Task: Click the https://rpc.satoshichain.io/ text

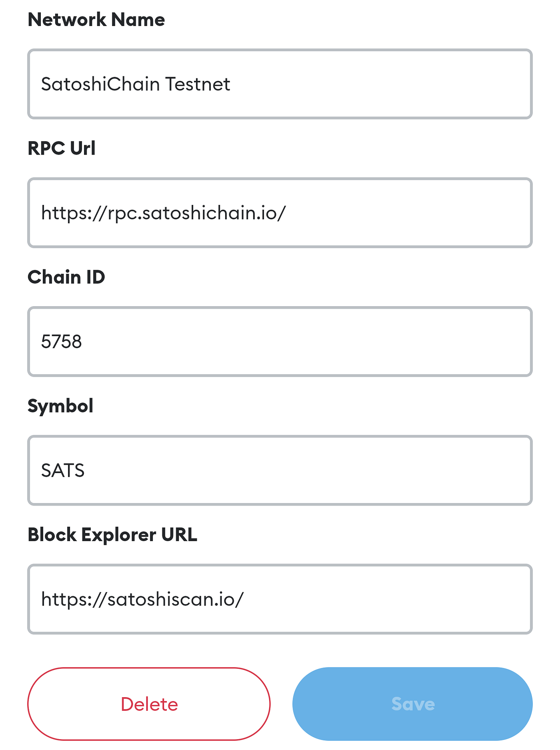Action: coord(163,213)
